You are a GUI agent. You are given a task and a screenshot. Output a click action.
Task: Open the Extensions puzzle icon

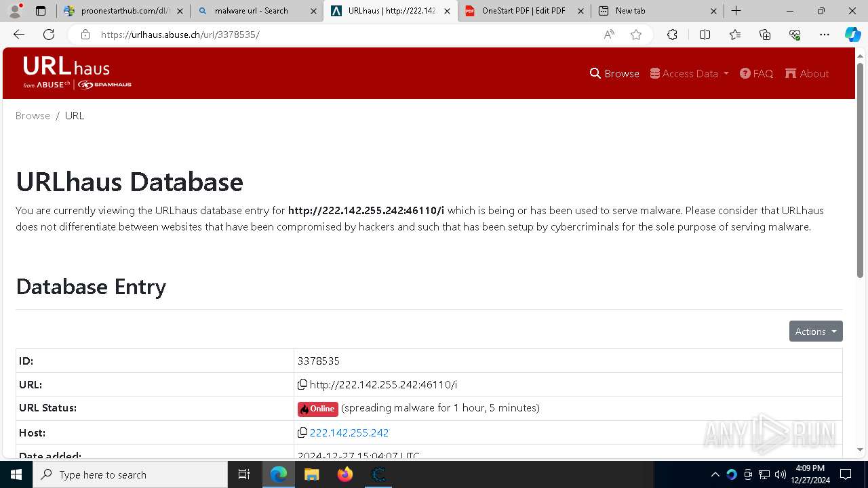click(x=672, y=35)
